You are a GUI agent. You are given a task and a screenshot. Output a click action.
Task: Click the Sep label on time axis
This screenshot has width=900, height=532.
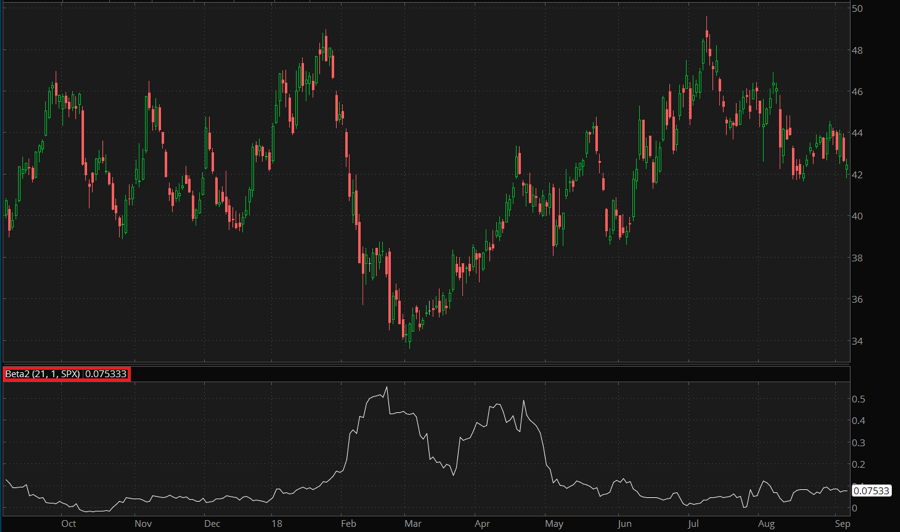(842, 523)
